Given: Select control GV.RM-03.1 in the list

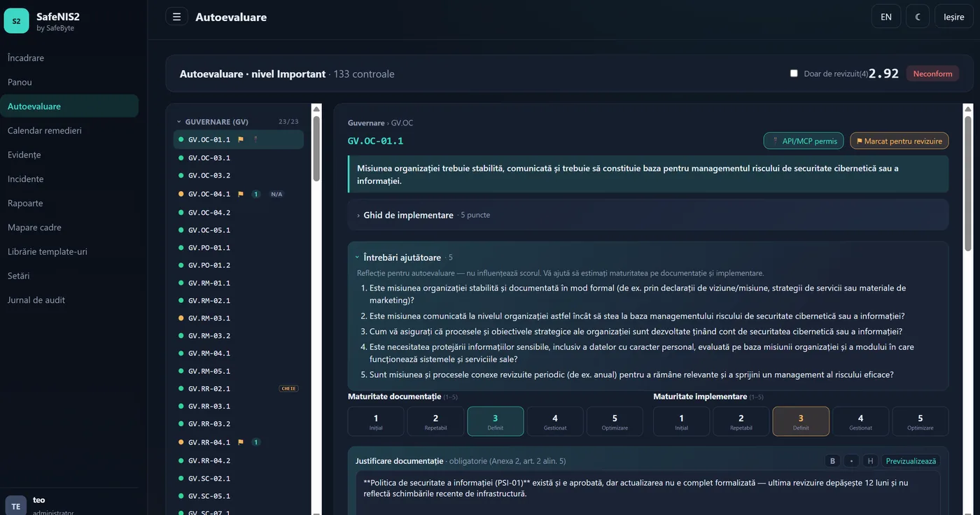Looking at the screenshot, I should click(239, 318).
